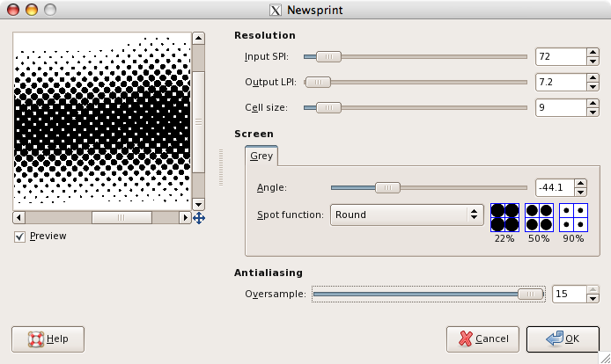Click the 22% label under spot preview
Screen dimensions: 611x364
point(504,238)
